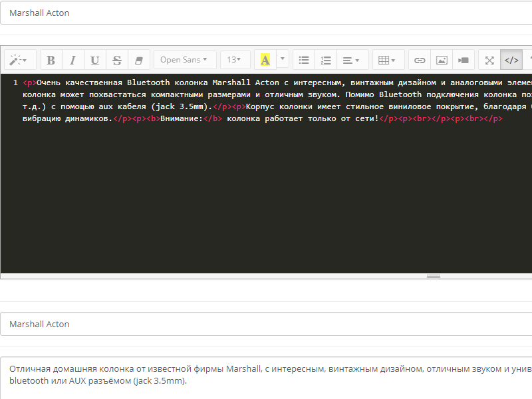Toggle bold formatting

coord(51,60)
